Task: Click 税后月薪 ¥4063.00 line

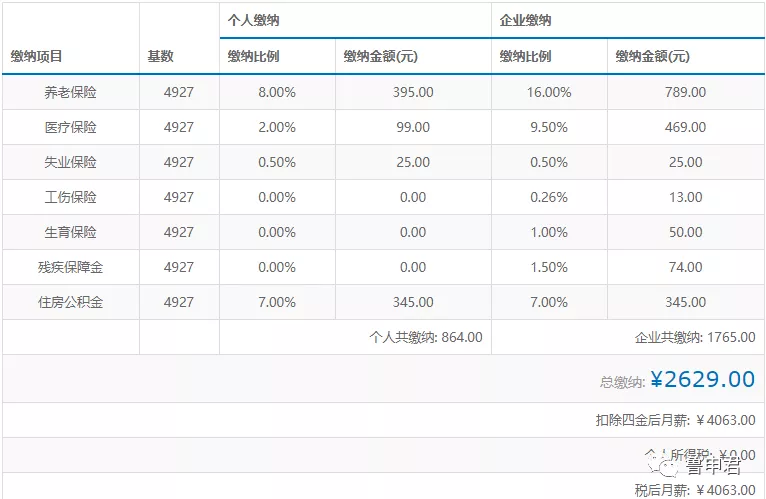Action: click(x=695, y=490)
